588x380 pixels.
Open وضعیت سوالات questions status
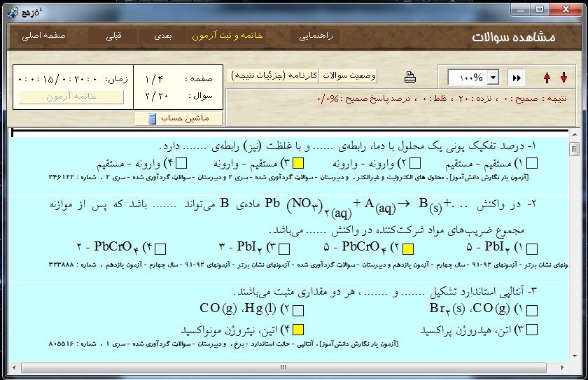[x=349, y=76]
